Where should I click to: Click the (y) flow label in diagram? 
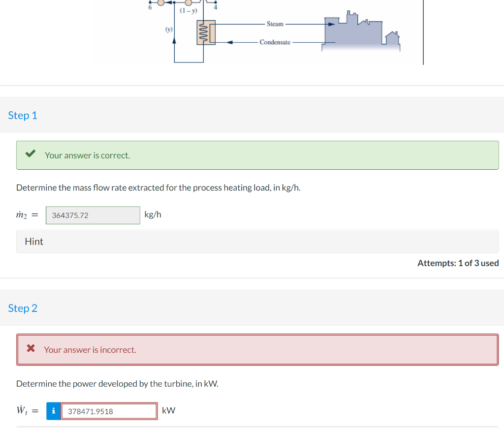pos(169,30)
